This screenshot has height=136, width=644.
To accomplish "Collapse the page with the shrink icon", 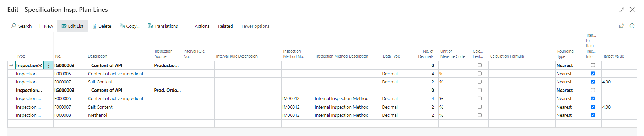I will (x=622, y=10).
